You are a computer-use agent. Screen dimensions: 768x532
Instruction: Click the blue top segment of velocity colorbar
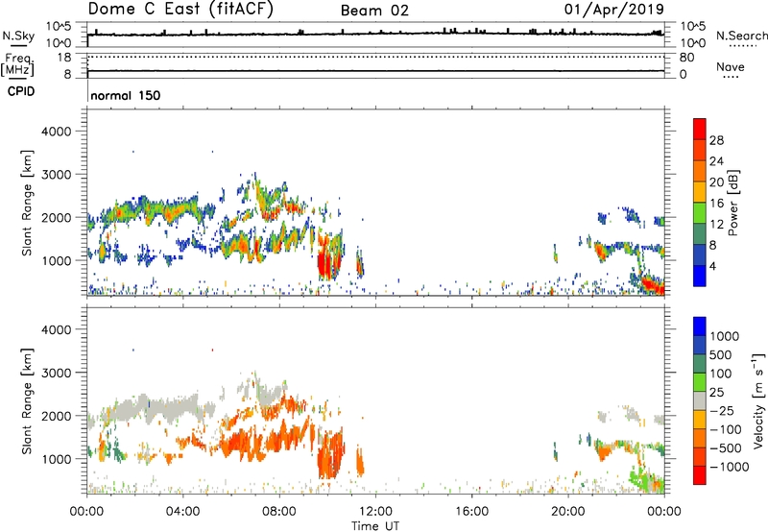point(700,326)
